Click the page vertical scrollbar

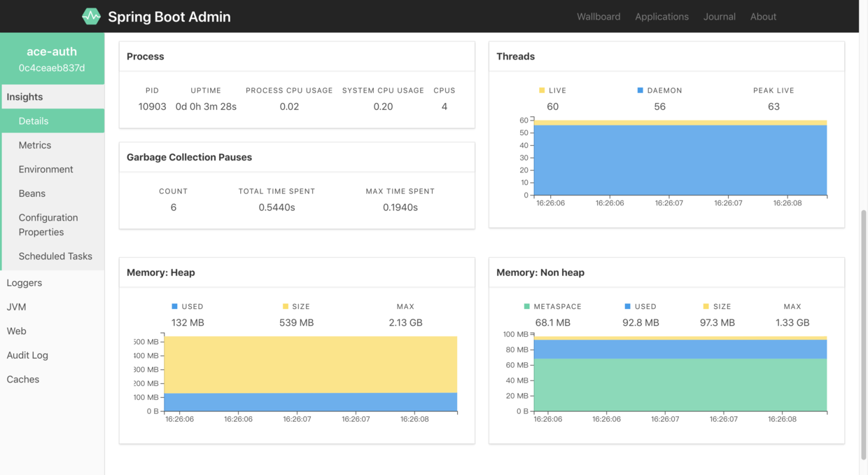click(863, 334)
